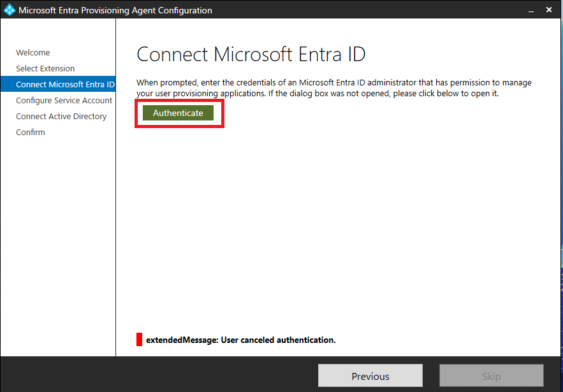Viewport: 563px width, 392px height.
Task: Click the highlighted Connect Microsoft Entra ID entry
Action: pyautogui.click(x=64, y=84)
